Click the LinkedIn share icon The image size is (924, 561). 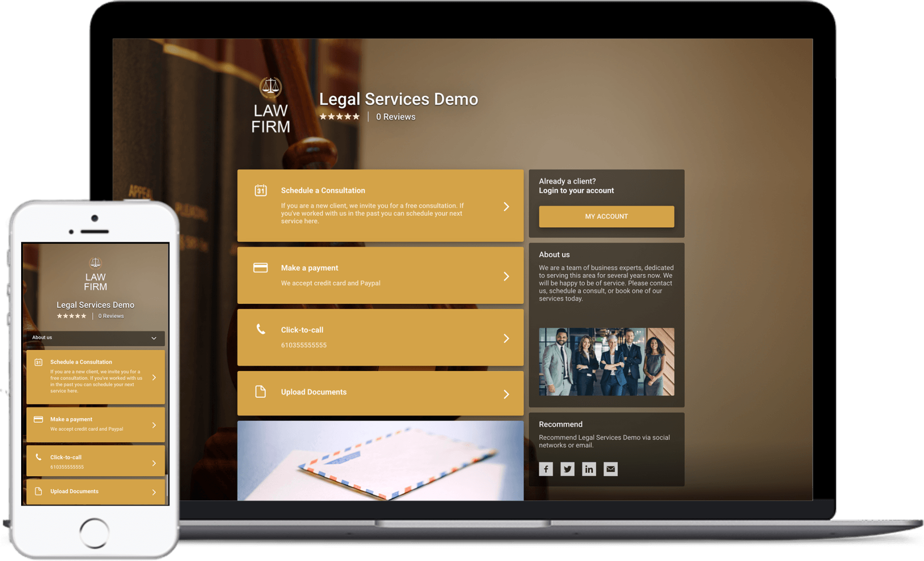(x=589, y=469)
